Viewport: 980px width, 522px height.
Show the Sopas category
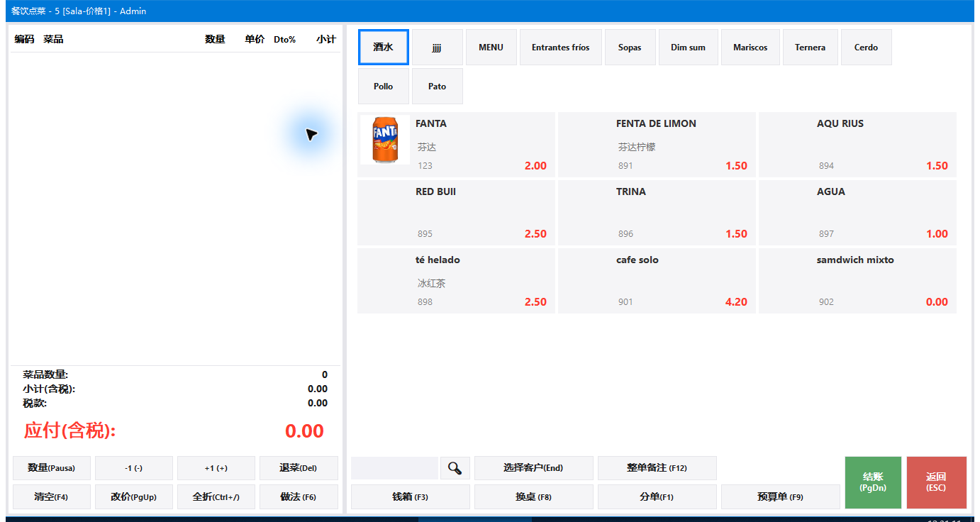pyautogui.click(x=630, y=48)
